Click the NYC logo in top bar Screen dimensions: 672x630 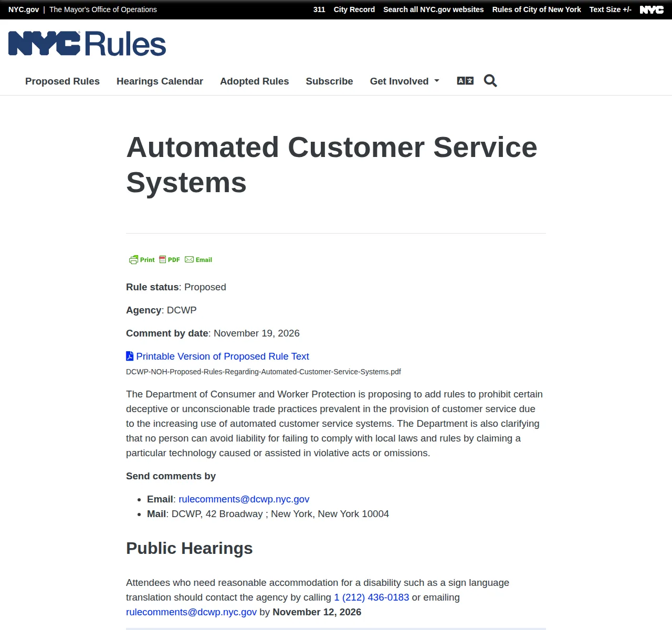pos(652,9)
